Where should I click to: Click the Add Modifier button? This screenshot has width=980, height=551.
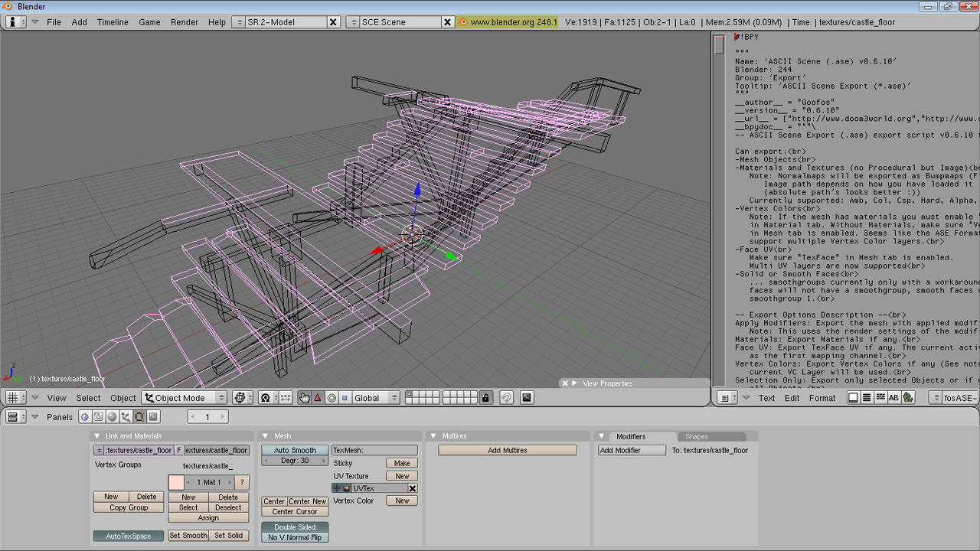pos(632,450)
